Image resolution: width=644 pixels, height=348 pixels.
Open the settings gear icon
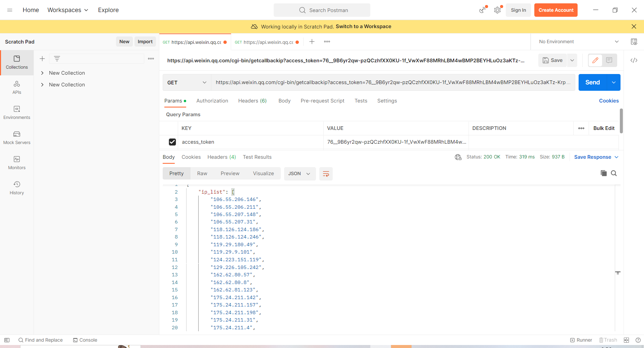click(x=497, y=10)
